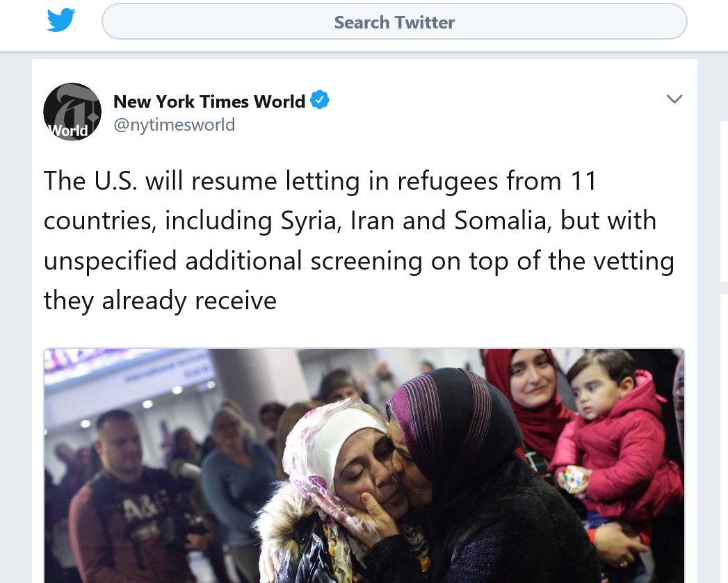Click the blue verified checkmark badge
The width and height of the screenshot is (728, 583).
click(319, 100)
